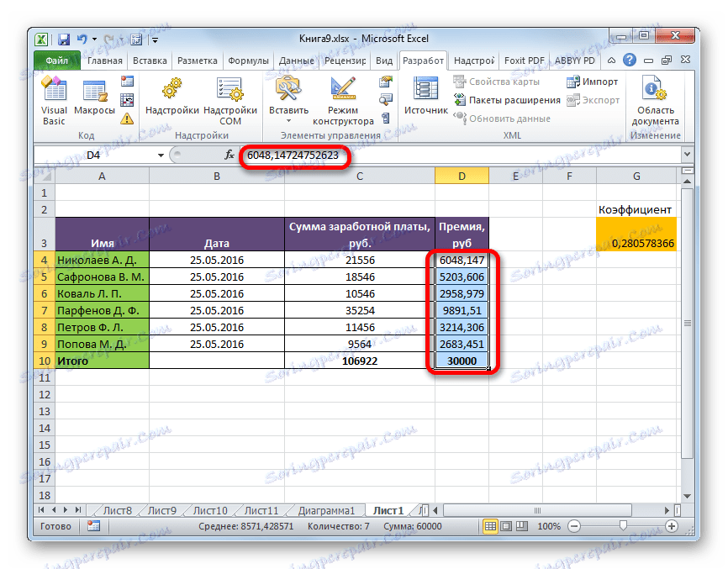Switch to Page Layout view
Screen dimensions: 728x569
tap(506, 526)
